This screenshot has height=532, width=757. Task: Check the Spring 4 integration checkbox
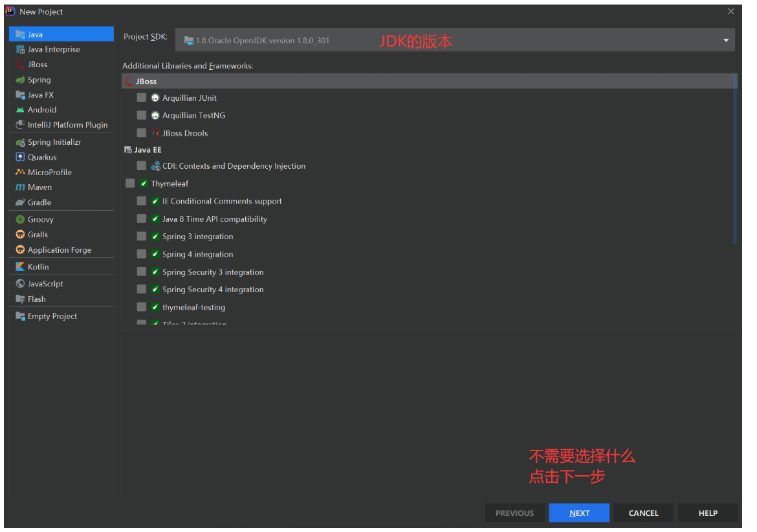tap(142, 254)
